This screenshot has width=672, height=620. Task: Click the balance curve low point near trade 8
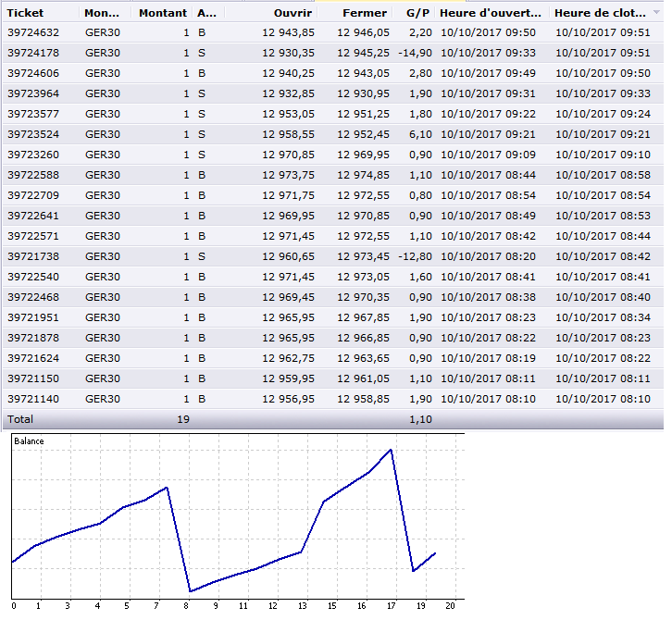pos(190,591)
